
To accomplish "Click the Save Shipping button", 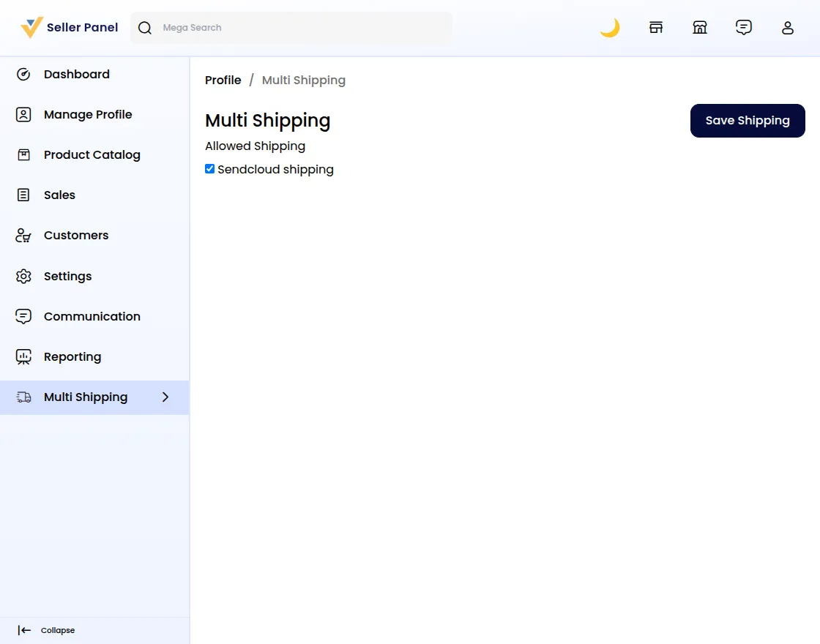I will 748,121.
